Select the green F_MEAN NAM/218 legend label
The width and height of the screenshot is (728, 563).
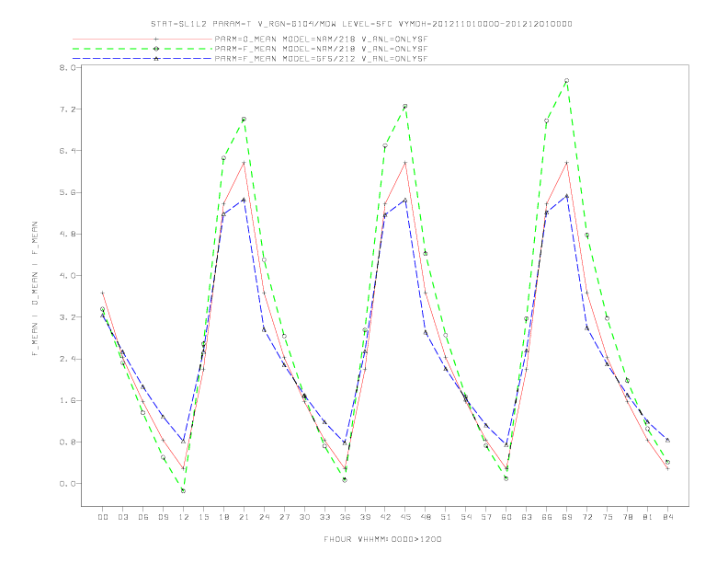coord(321,49)
